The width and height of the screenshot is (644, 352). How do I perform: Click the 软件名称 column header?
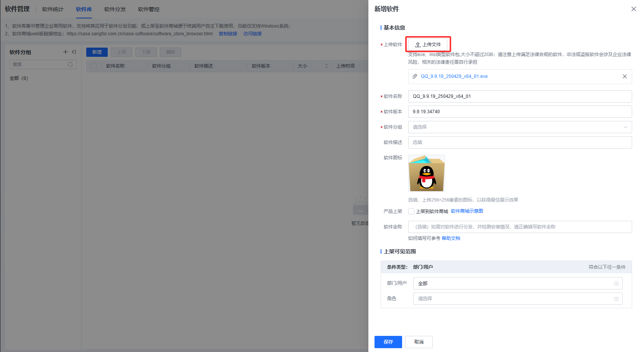pos(115,66)
